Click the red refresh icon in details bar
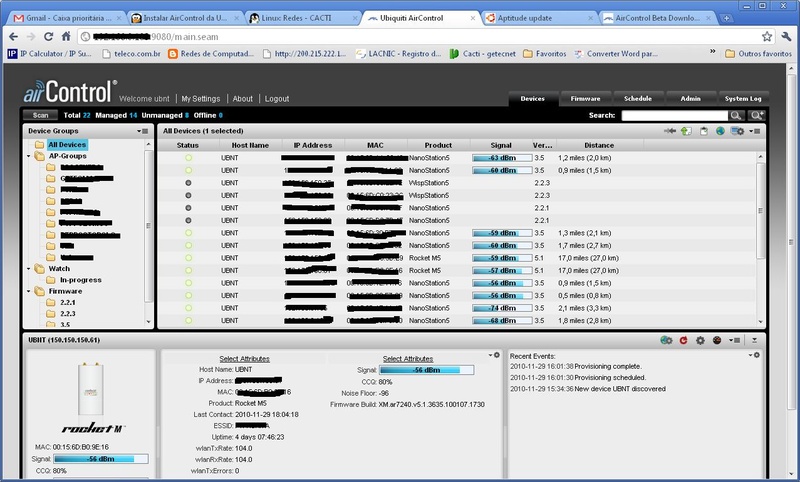Image resolution: width=800 pixels, height=482 pixels. point(683,340)
